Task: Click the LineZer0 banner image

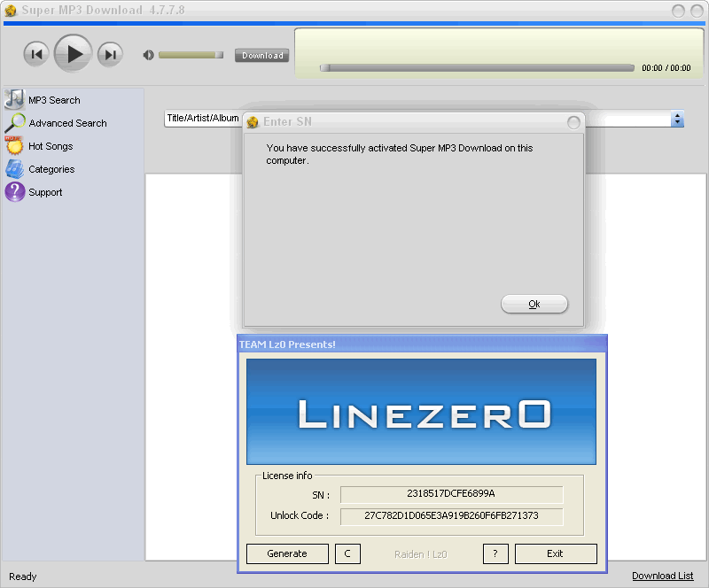Action: click(421, 412)
